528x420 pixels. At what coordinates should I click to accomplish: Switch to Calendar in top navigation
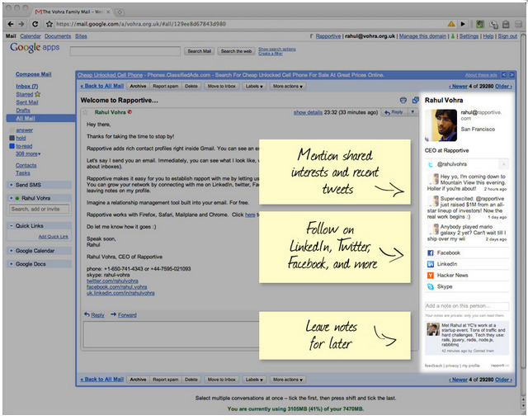[30, 36]
